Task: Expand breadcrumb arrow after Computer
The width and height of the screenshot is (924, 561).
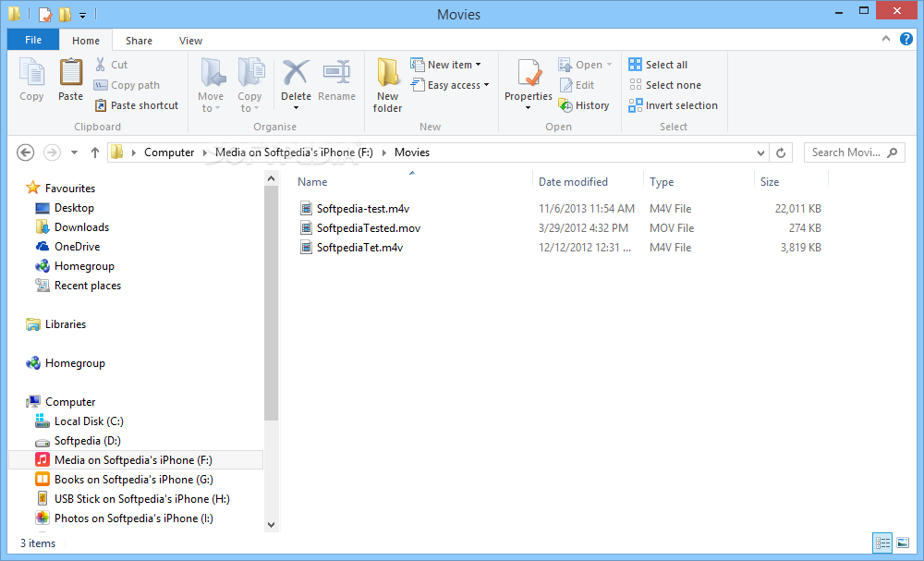Action: [205, 152]
